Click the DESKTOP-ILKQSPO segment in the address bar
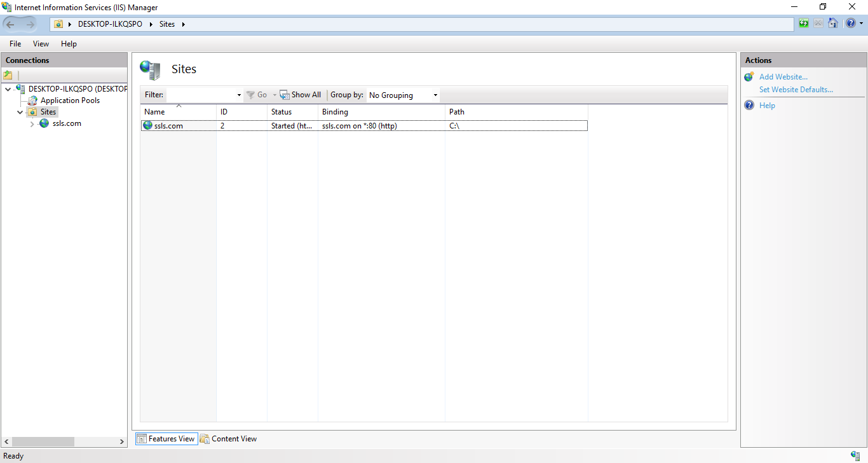This screenshot has width=868, height=463. coord(110,24)
